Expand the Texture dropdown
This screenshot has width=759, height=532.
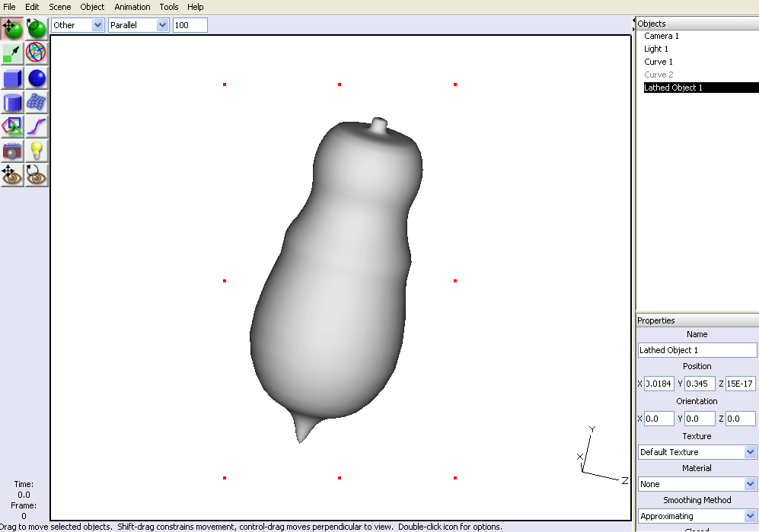pos(697,452)
